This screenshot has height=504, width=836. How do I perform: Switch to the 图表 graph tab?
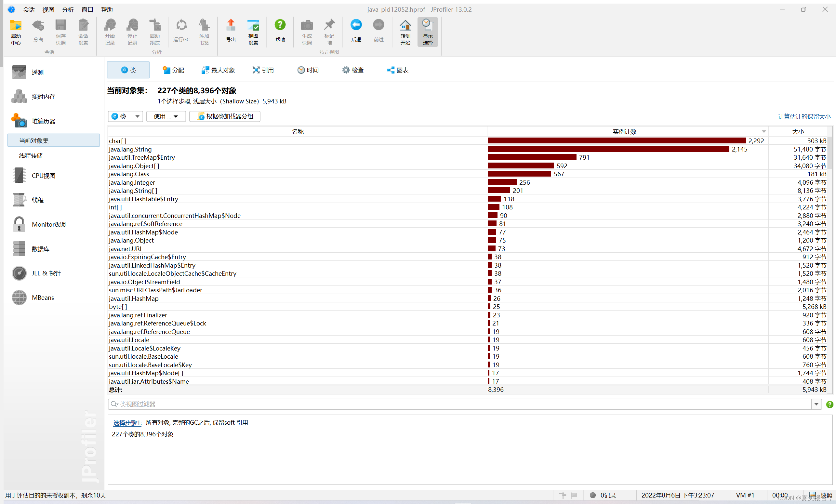[x=398, y=70]
